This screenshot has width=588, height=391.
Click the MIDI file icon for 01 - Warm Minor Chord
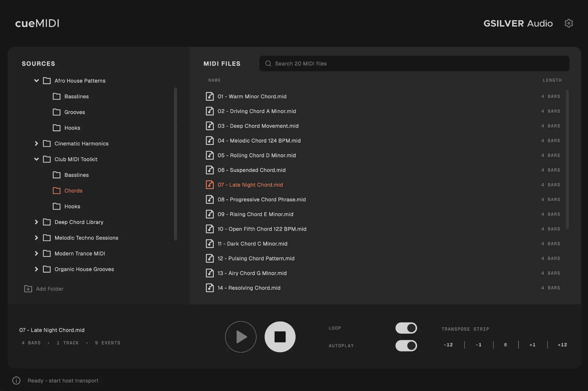click(x=210, y=96)
